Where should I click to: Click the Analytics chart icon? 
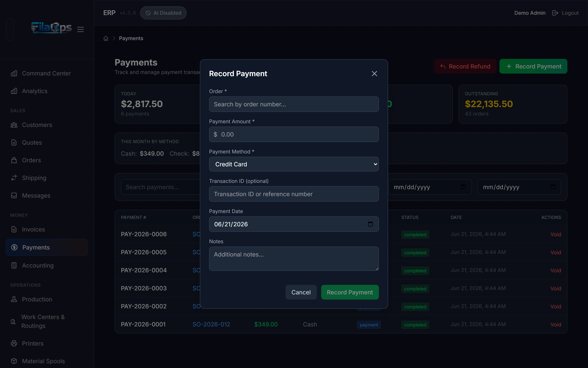(14, 91)
